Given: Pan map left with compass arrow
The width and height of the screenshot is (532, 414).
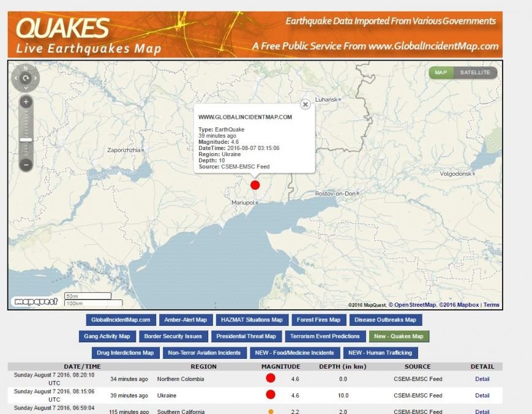Looking at the screenshot, I should (x=16, y=78).
